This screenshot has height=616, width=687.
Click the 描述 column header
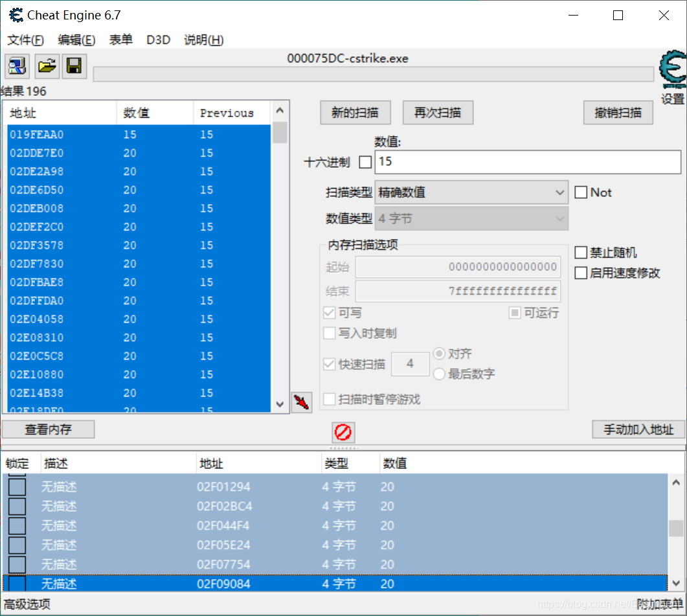118,463
